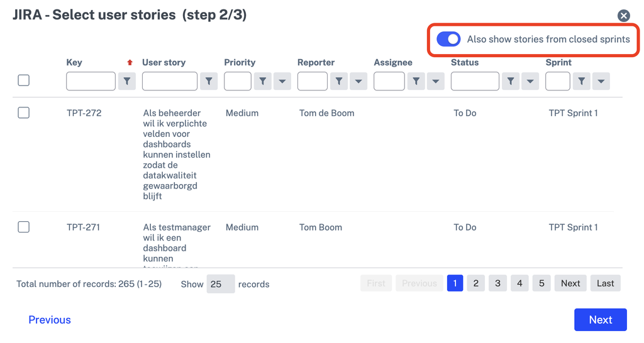
Task: Open the Sprint filter dropdown arrow
Action: 601,81
